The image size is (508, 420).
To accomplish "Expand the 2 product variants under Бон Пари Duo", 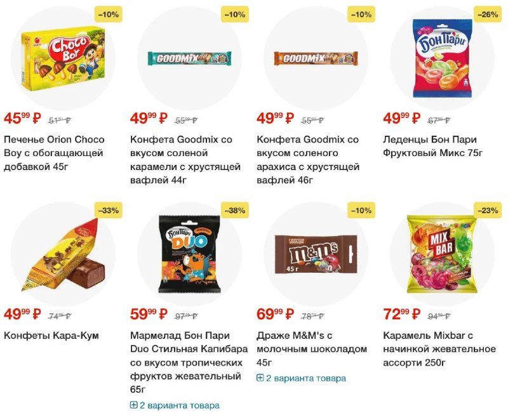I will 175,405.
